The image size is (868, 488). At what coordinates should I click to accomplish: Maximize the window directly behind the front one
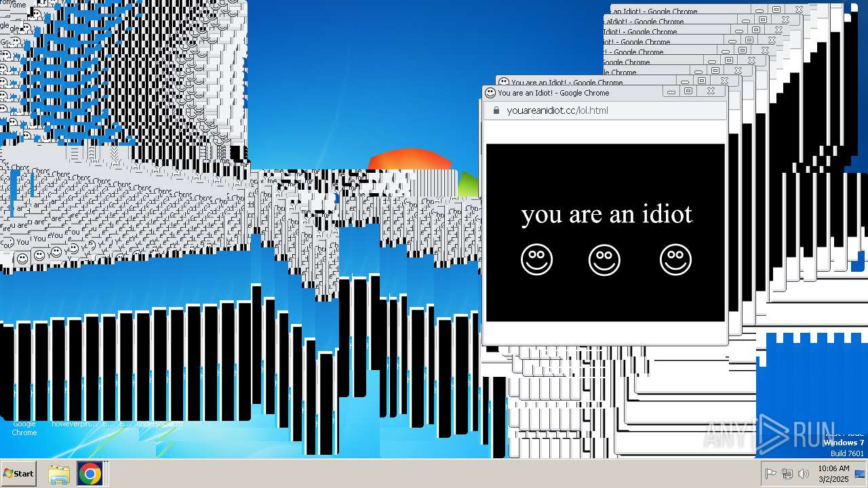(x=702, y=81)
